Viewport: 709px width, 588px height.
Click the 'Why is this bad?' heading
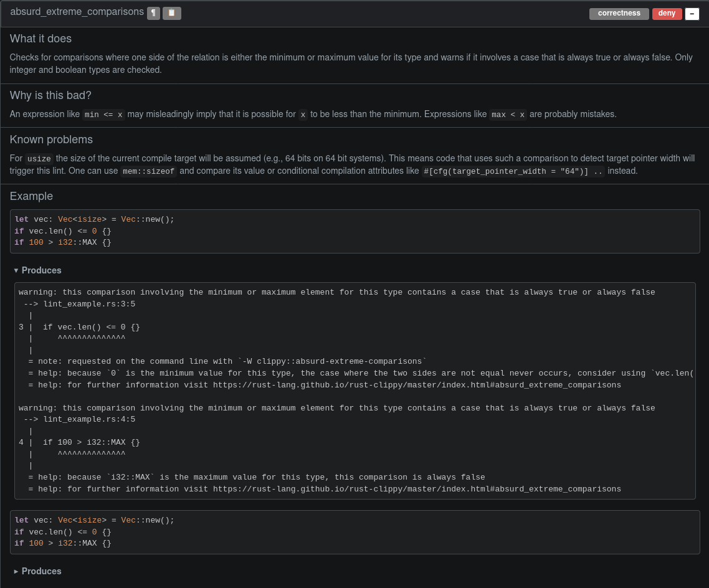click(50, 95)
